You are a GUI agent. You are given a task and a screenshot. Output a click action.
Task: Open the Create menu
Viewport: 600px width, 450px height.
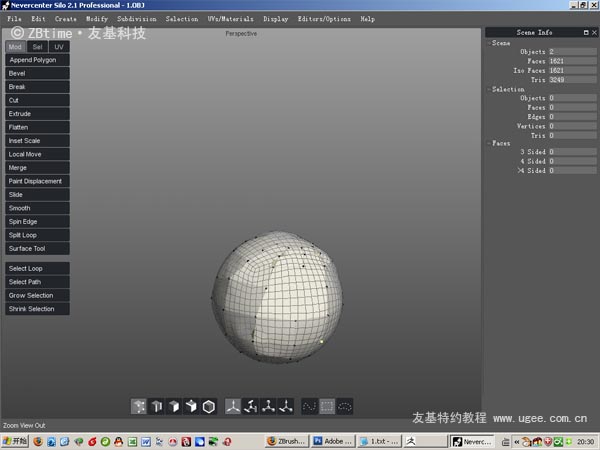click(x=65, y=19)
